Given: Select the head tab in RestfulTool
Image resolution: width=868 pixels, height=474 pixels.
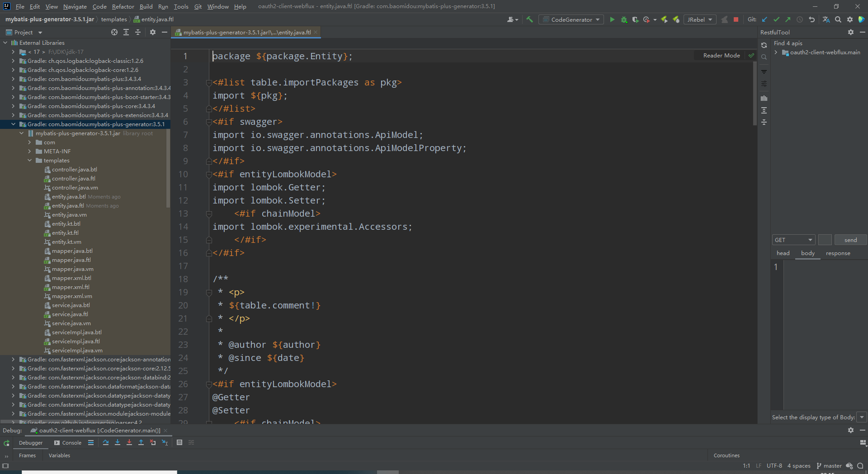Looking at the screenshot, I should 783,253.
